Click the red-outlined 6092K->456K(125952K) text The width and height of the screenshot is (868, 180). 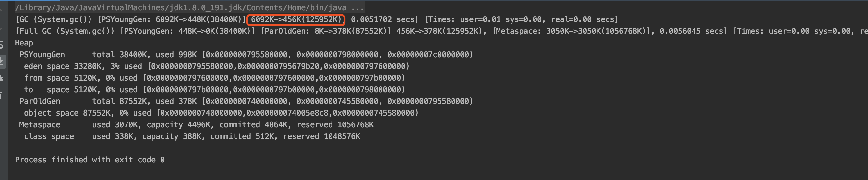(x=296, y=19)
